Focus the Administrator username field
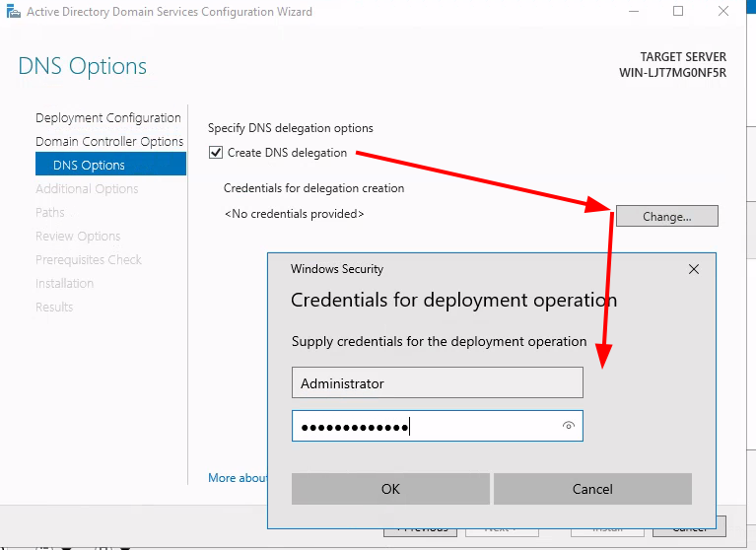 (x=438, y=382)
